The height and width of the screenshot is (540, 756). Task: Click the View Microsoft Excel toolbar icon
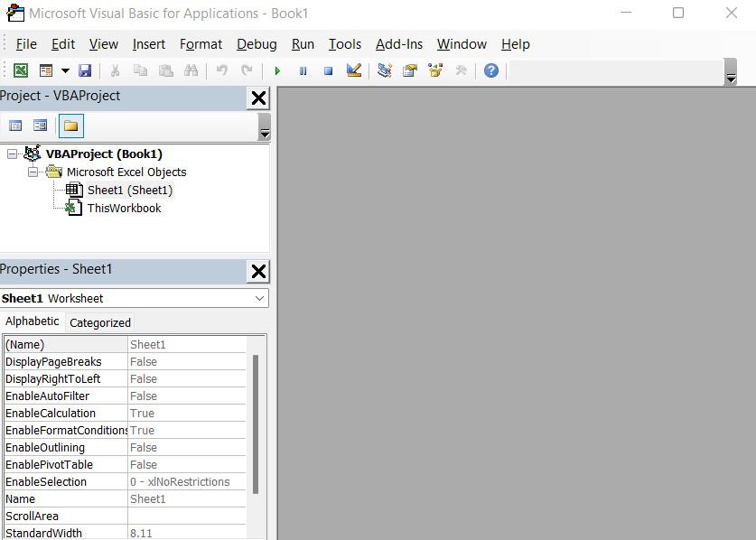pos(20,70)
